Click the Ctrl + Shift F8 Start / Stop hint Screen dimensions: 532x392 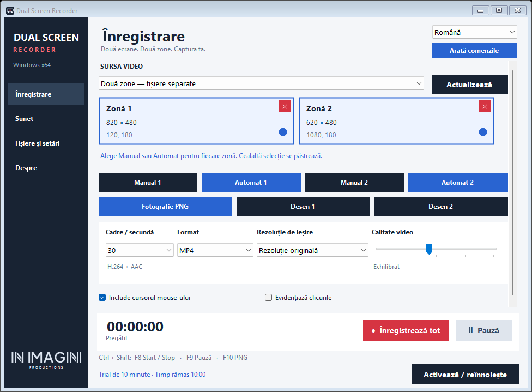[137, 358]
